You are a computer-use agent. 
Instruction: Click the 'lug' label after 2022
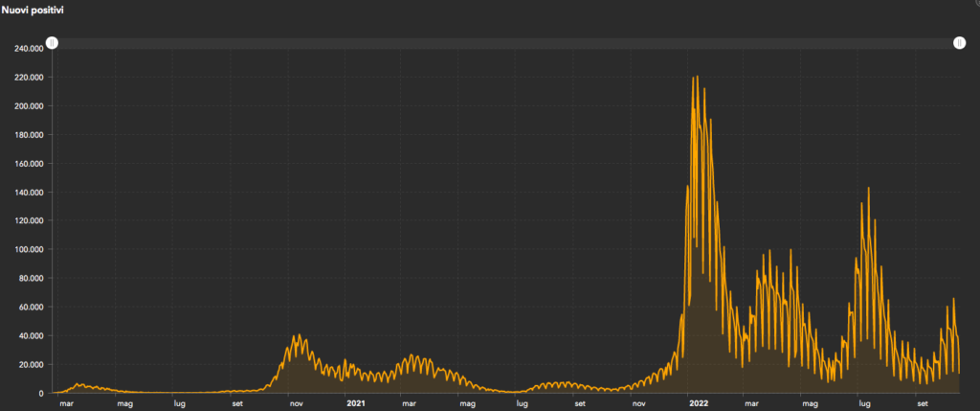pyautogui.click(x=864, y=404)
